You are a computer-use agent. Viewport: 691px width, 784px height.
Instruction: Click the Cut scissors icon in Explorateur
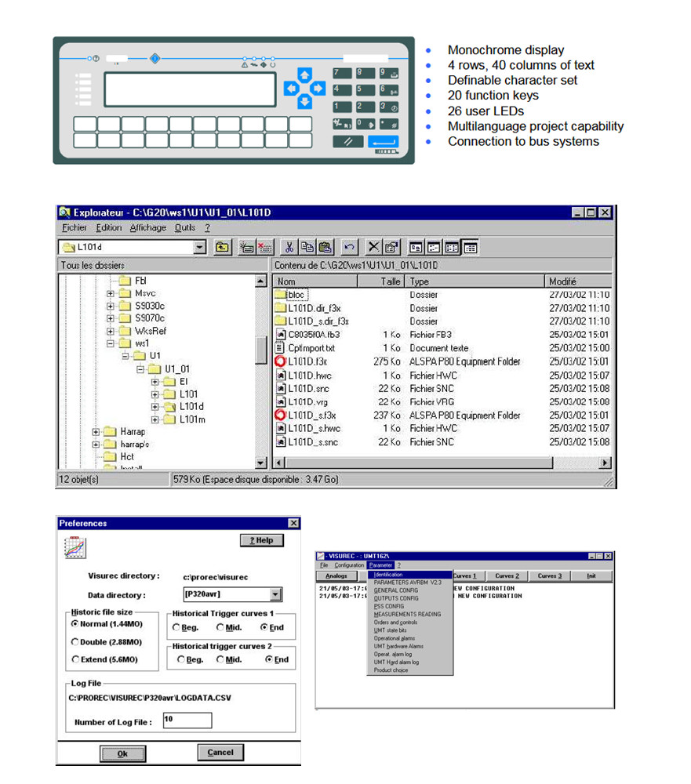(289, 248)
